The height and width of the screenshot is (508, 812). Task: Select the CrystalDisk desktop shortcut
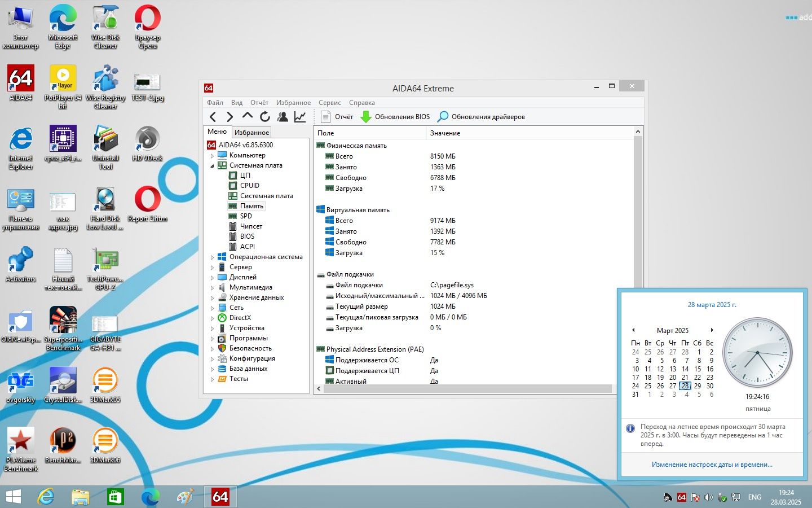63,385
